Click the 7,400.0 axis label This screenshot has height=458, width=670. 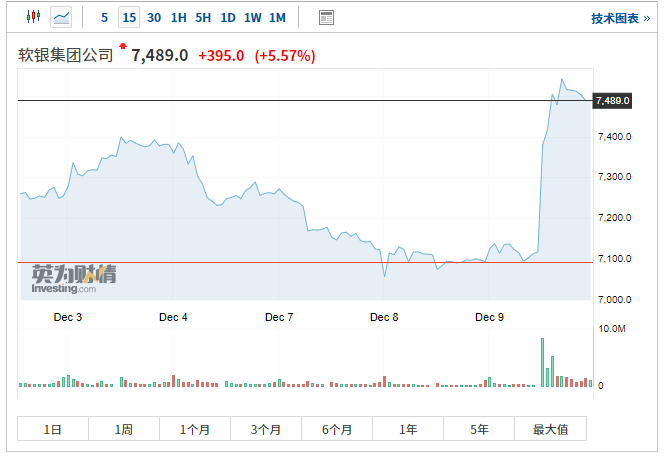pyautogui.click(x=614, y=137)
